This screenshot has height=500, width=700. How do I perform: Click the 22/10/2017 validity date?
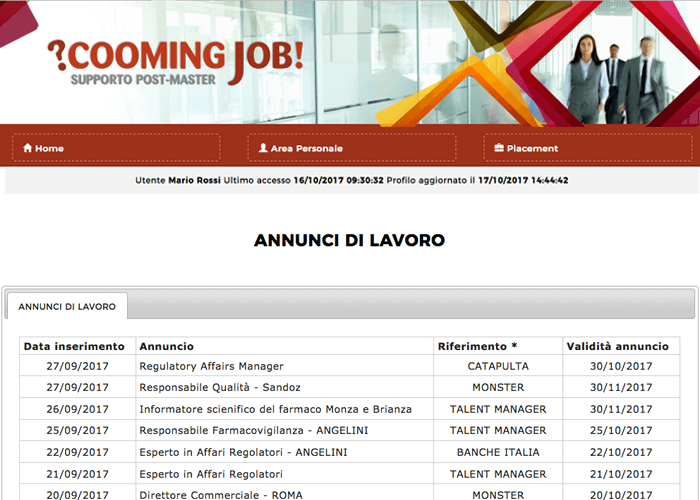click(x=621, y=452)
